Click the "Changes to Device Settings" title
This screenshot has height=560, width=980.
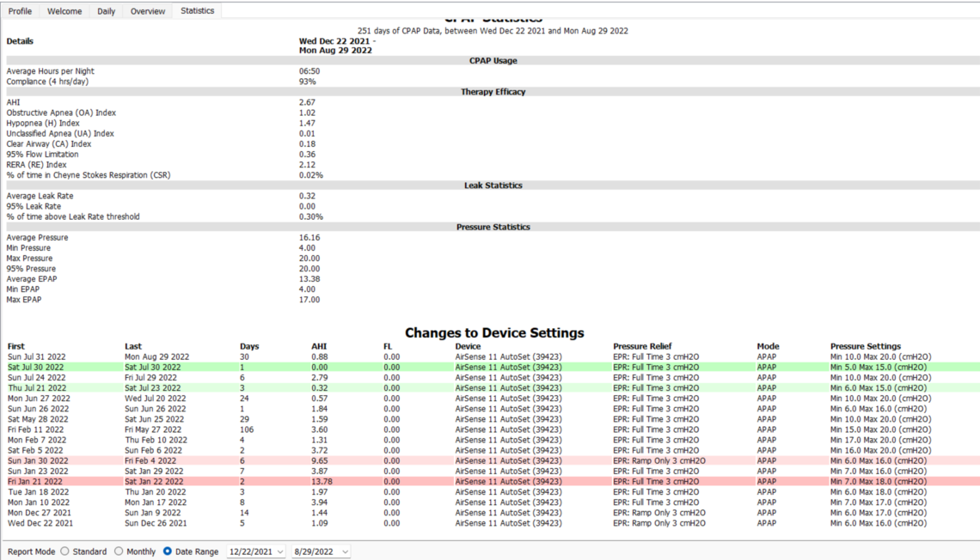[494, 332]
